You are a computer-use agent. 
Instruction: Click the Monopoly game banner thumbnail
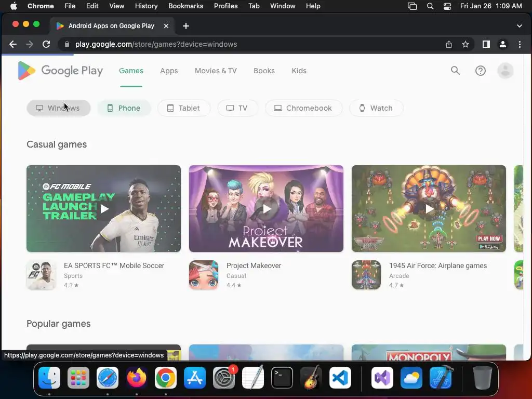click(x=429, y=353)
